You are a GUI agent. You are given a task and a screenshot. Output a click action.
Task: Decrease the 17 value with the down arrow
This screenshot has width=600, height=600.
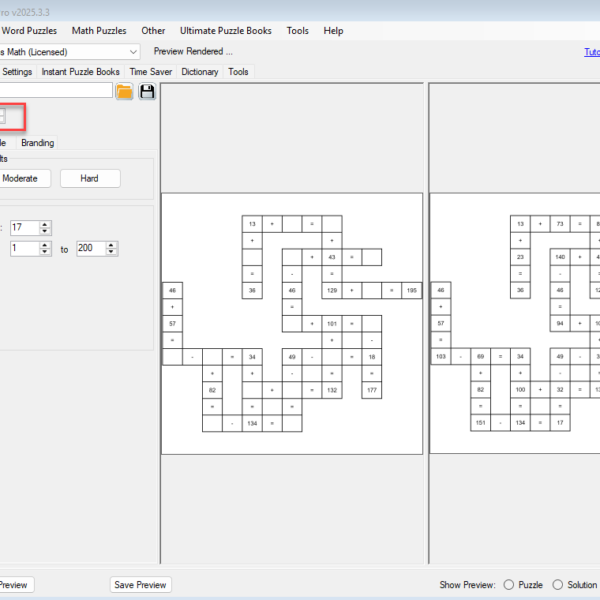(x=45, y=232)
